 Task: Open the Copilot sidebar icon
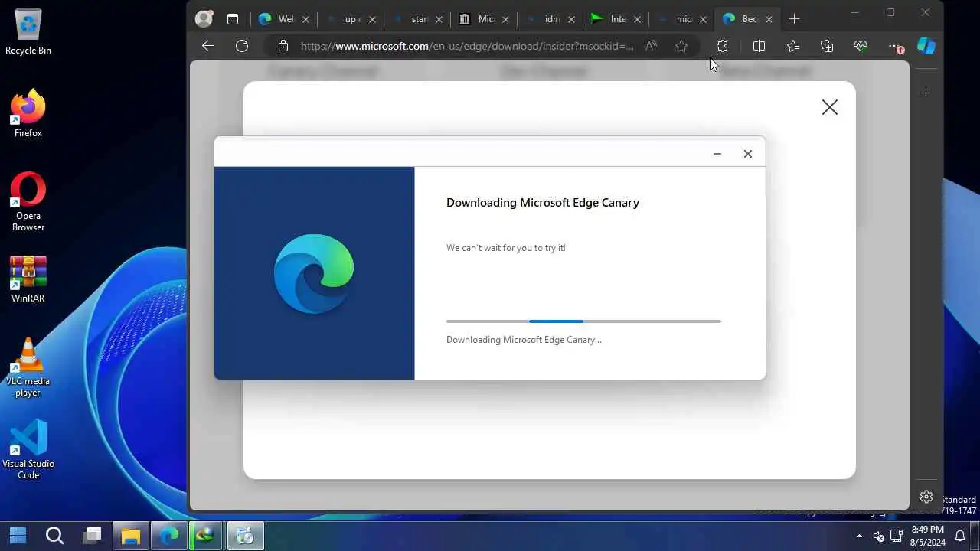[926, 46]
